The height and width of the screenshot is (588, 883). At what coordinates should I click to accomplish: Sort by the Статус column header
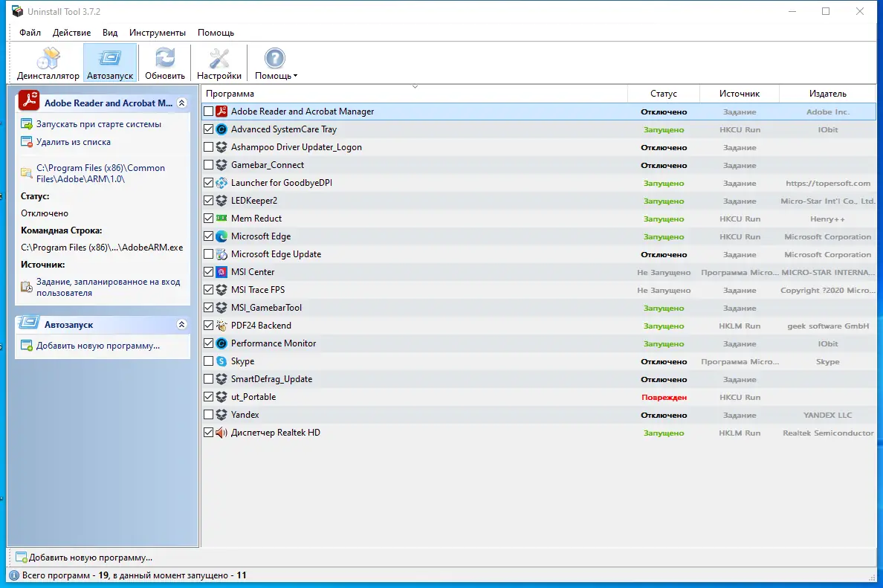(664, 94)
